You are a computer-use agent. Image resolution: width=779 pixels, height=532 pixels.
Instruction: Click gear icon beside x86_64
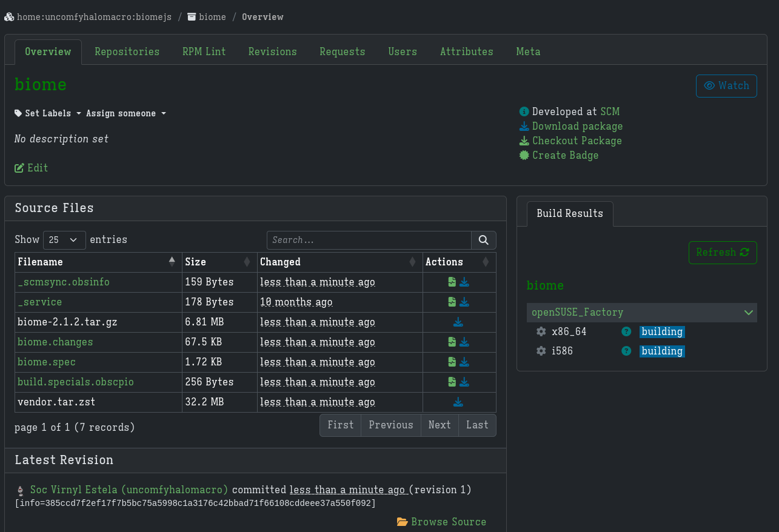tap(541, 331)
